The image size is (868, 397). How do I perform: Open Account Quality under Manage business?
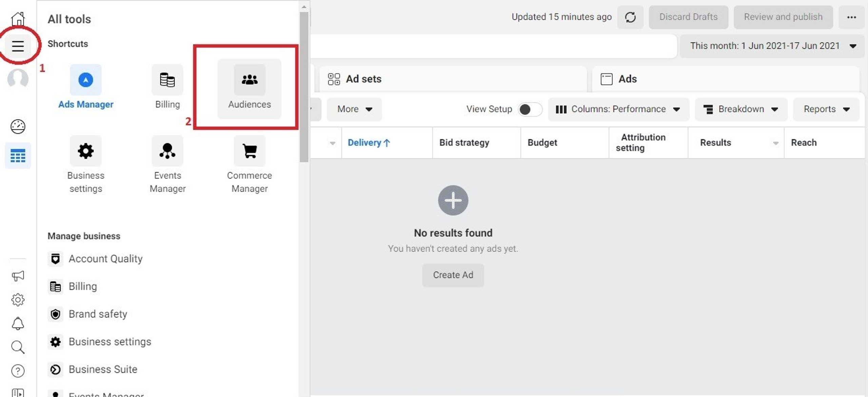click(x=105, y=259)
